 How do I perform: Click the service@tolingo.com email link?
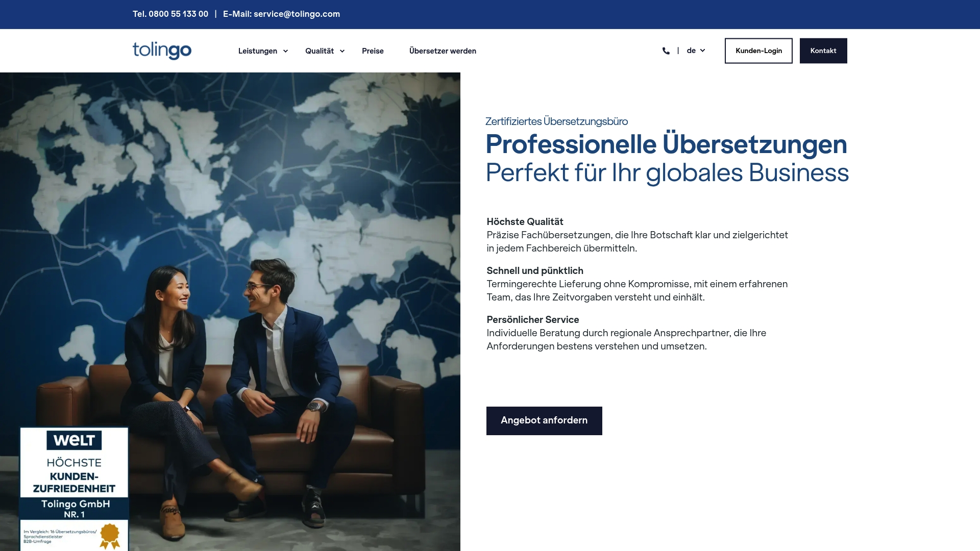(x=297, y=14)
